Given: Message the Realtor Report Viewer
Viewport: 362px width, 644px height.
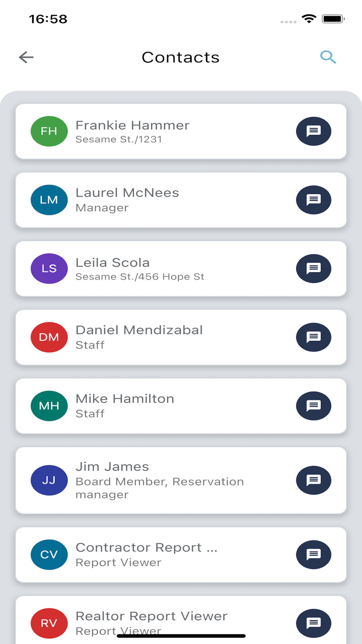Looking at the screenshot, I should 313,623.
